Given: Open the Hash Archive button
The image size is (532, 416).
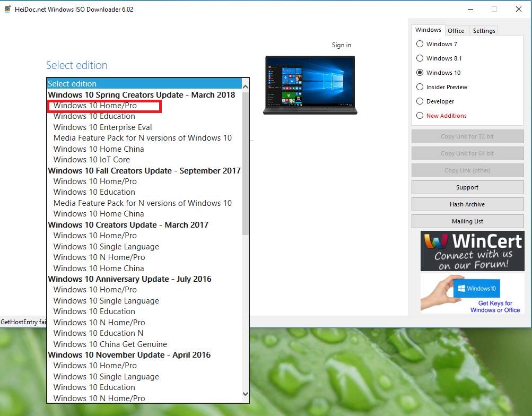Looking at the screenshot, I should tap(467, 204).
